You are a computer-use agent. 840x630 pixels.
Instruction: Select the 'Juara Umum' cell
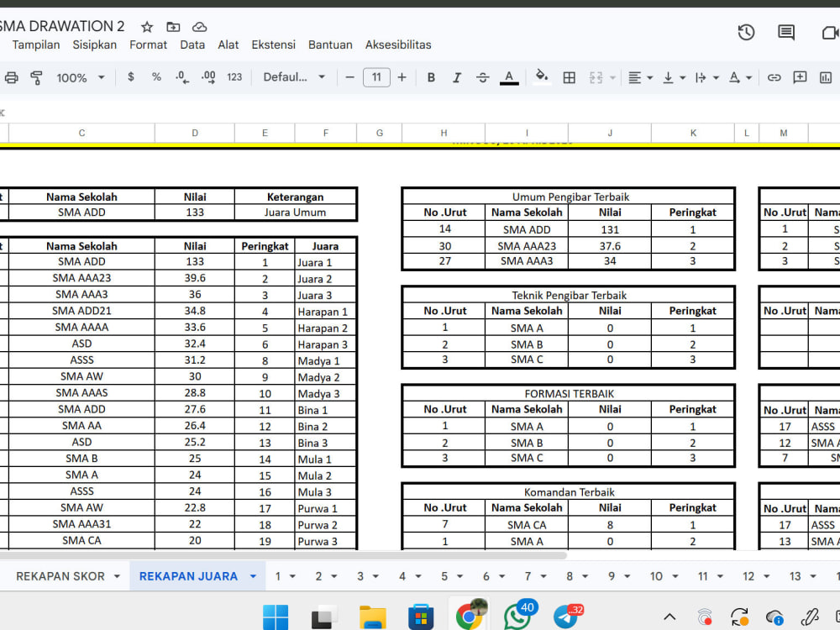(295, 213)
